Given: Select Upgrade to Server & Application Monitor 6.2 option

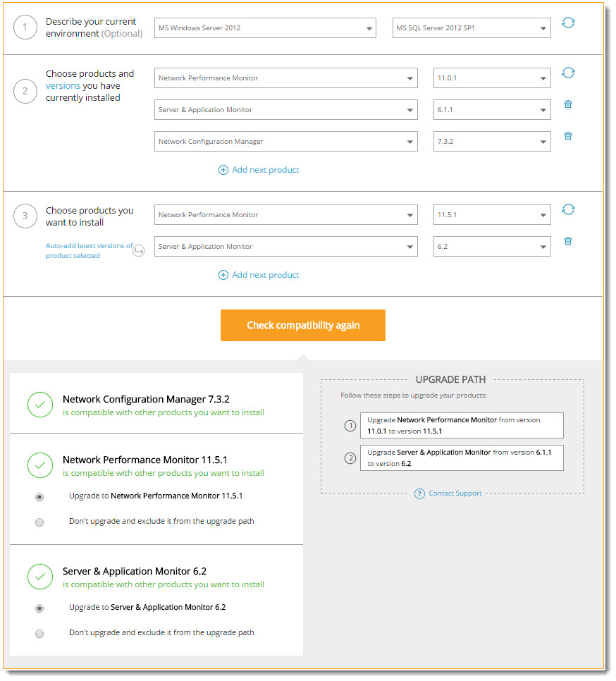Looking at the screenshot, I should [x=39, y=608].
